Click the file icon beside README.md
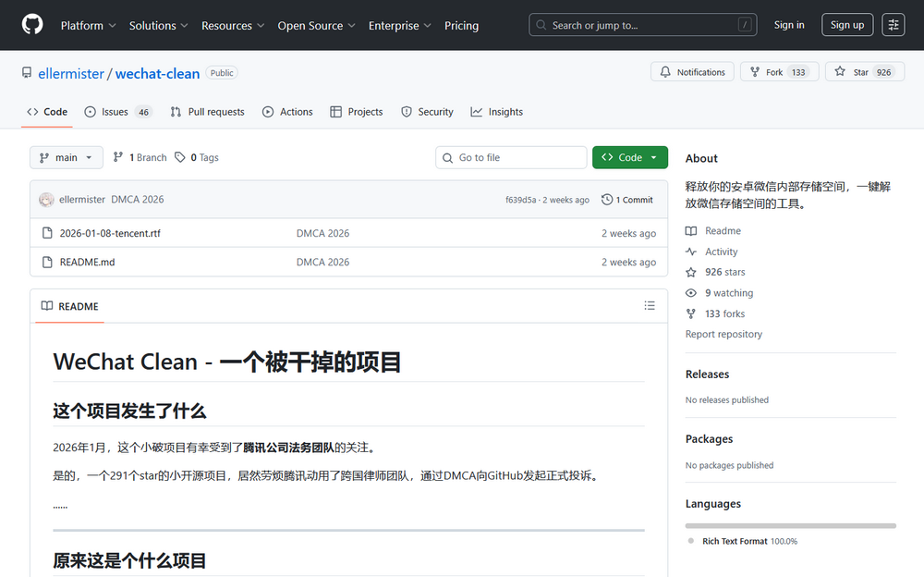 click(47, 262)
